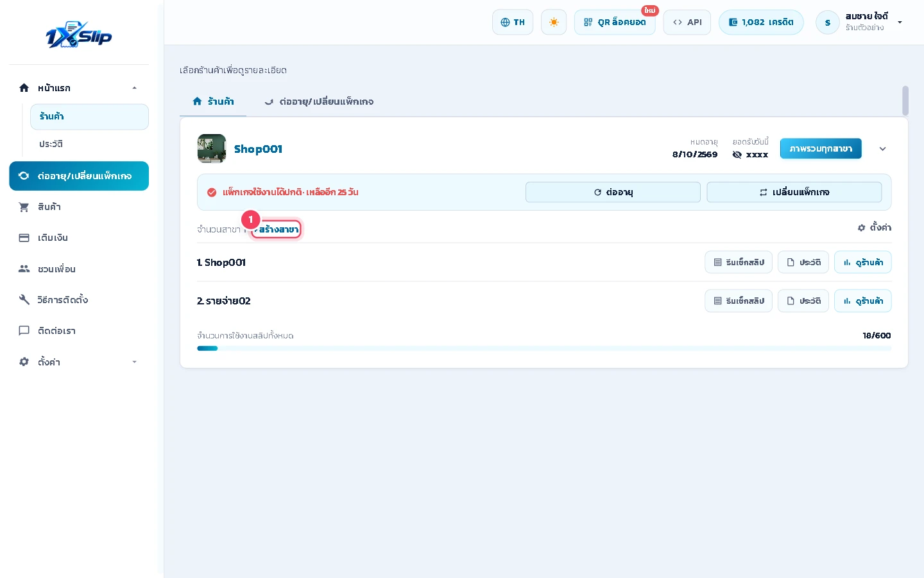
Task: Collapse the Shop001 card chevron
Action: pyautogui.click(x=882, y=149)
